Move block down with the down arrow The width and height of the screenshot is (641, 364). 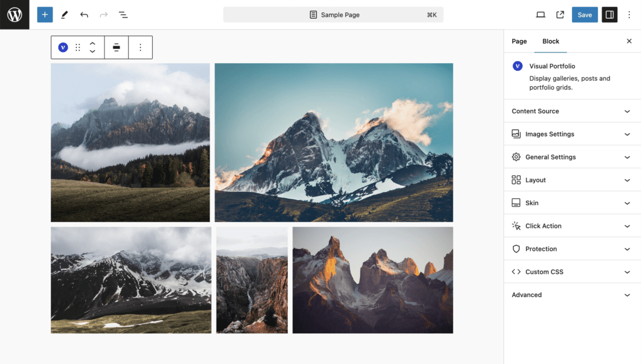(93, 51)
